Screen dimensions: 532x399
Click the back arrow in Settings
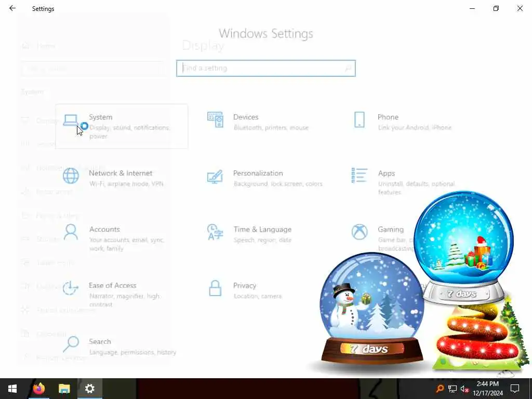(x=12, y=8)
